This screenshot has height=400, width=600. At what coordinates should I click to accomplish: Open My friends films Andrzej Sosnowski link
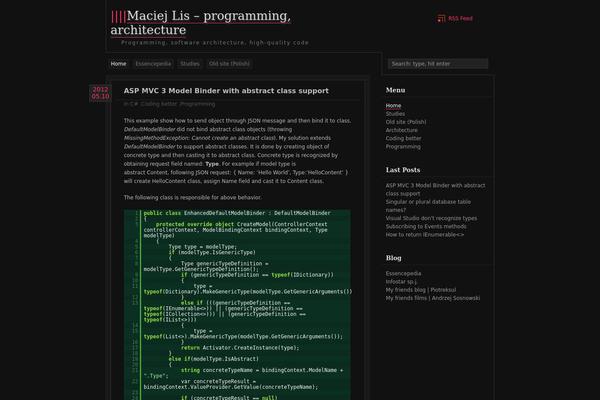(433, 298)
